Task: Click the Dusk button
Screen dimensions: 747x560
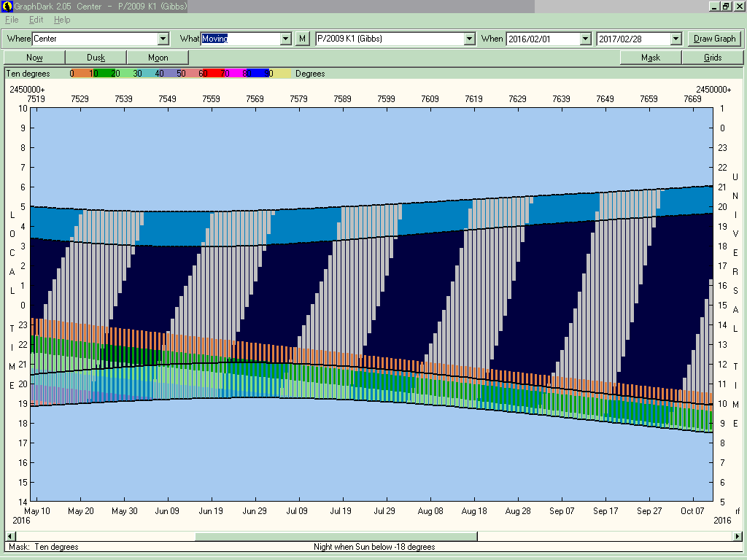Action: point(96,58)
